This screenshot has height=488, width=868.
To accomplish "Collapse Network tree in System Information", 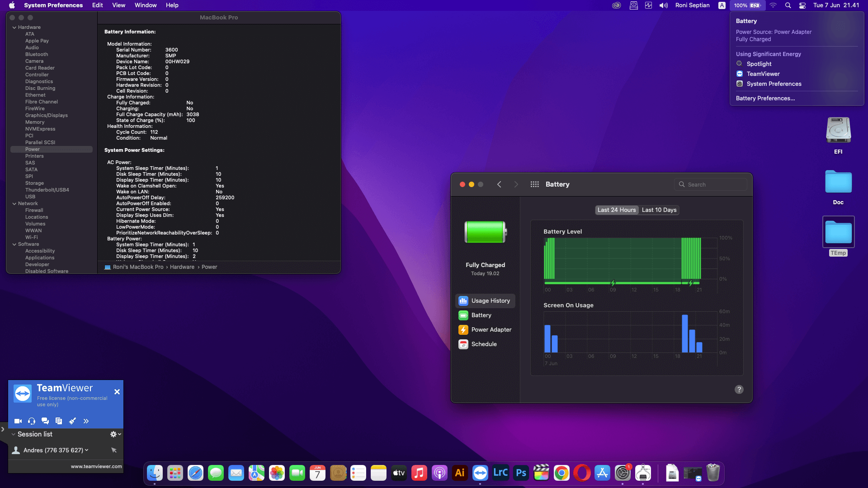I will pos(14,204).
